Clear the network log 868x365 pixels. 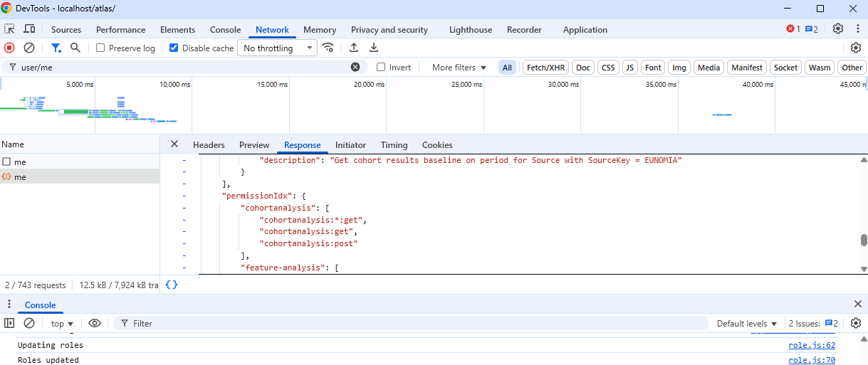point(29,48)
